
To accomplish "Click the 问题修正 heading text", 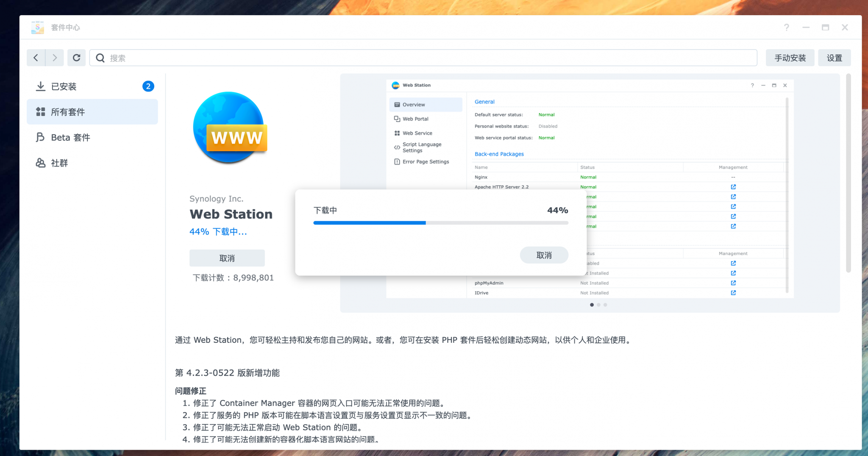I will pos(191,391).
